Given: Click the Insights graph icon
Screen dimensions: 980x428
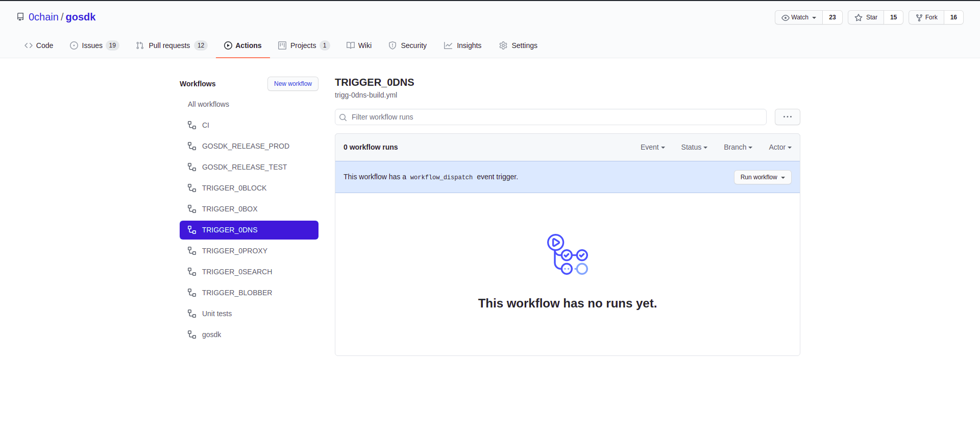Looking at the screenshot, I should (x=448, y=45).
